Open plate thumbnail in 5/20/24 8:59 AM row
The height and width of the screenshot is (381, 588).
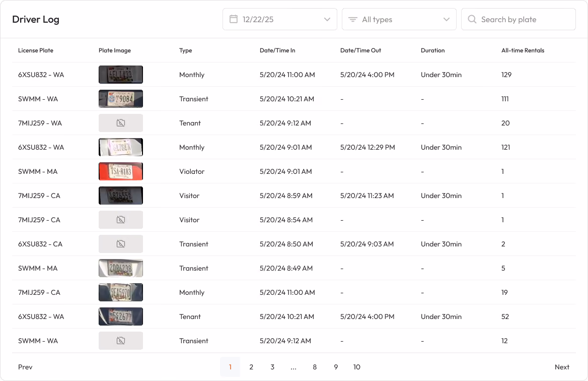coord(121,196)
